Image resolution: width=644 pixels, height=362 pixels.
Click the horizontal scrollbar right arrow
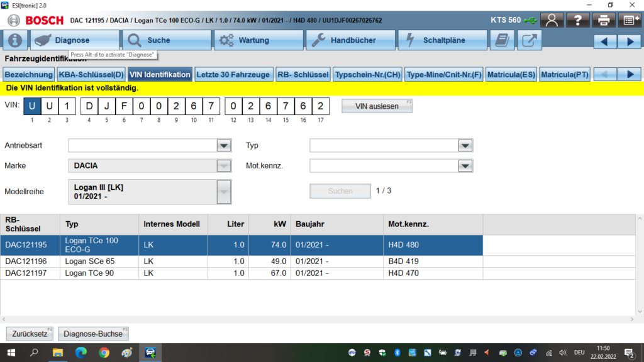[633, 319]
